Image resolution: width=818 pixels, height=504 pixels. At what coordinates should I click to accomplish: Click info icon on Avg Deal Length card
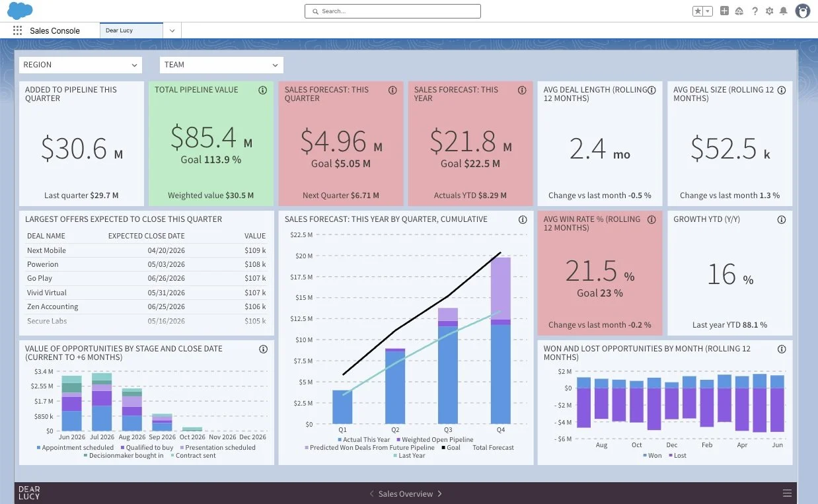tap(651, 90)
